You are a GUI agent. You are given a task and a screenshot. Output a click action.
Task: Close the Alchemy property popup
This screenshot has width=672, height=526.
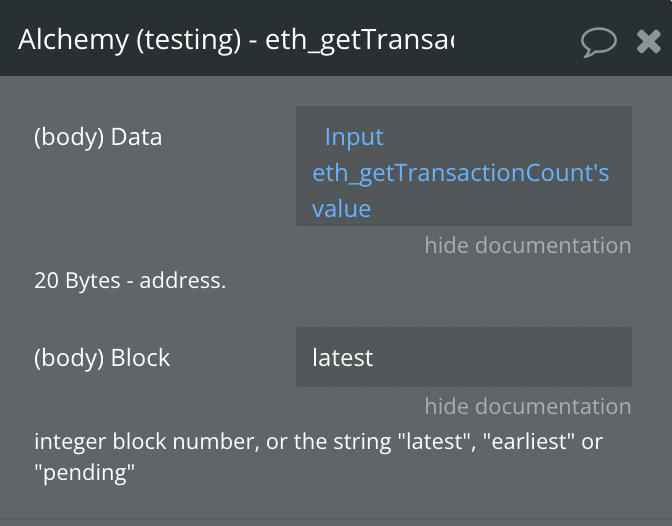[x=648, y=41]
